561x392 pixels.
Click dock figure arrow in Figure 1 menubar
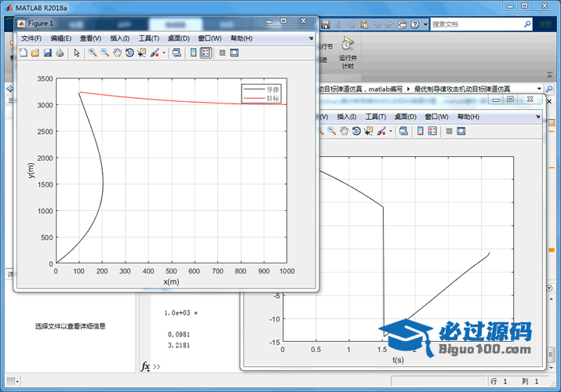(x=311, y=38)
